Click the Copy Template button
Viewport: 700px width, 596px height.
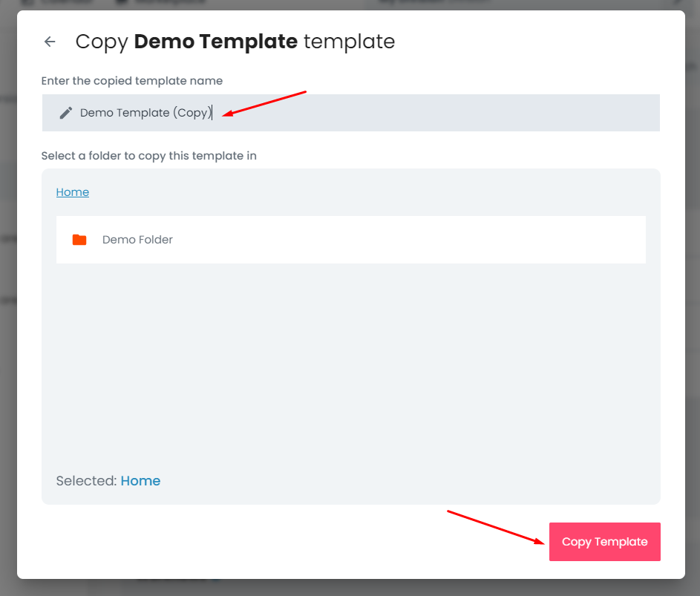point(604,542)
